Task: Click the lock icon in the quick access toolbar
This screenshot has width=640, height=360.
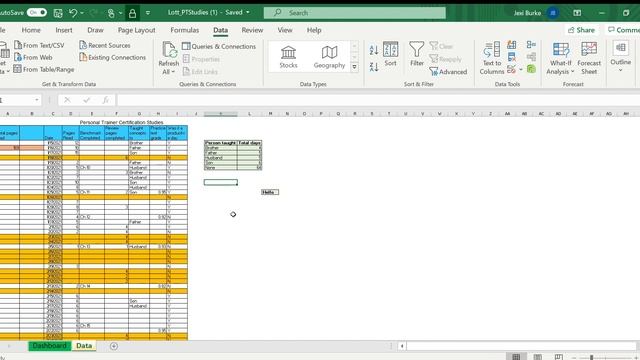Action: pos(132,13)
